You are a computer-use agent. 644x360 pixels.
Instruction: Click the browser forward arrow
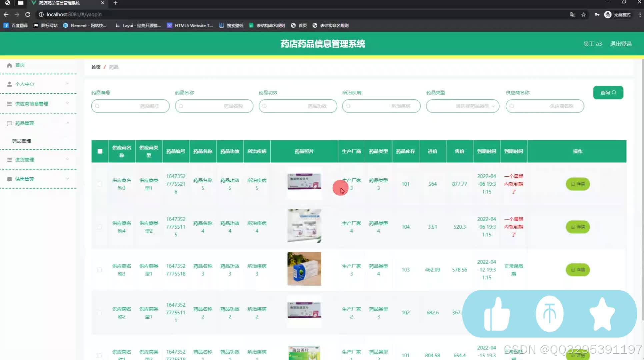click(x=17, y=15)
